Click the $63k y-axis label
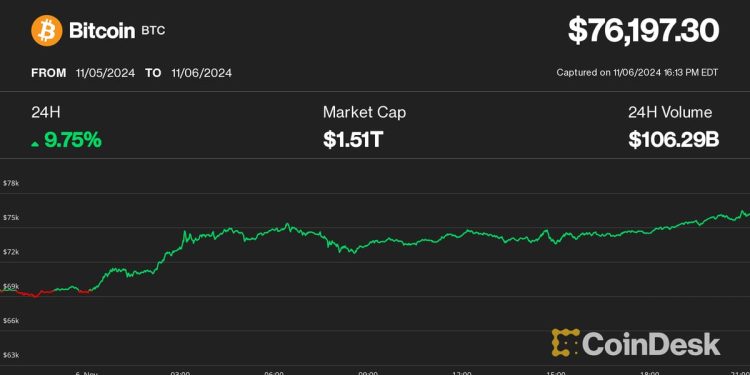Viewport: 750px width, 375px height. coord(11,355)
